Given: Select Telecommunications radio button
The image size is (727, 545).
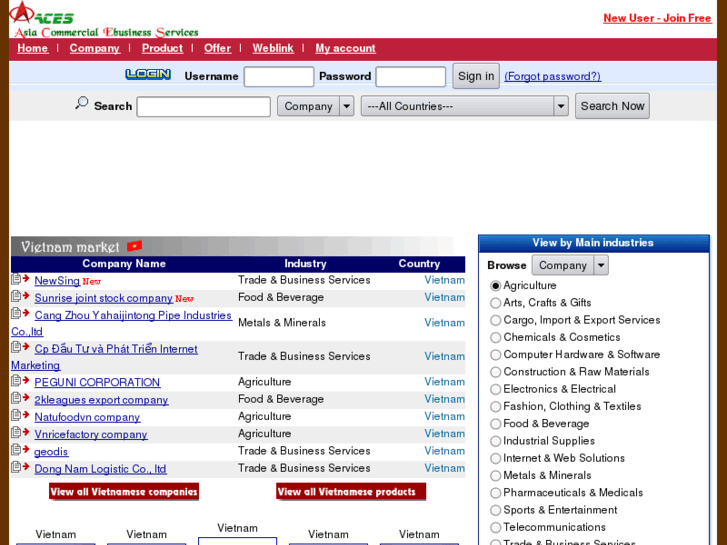Looking at the screenshot, I should 496,527.
